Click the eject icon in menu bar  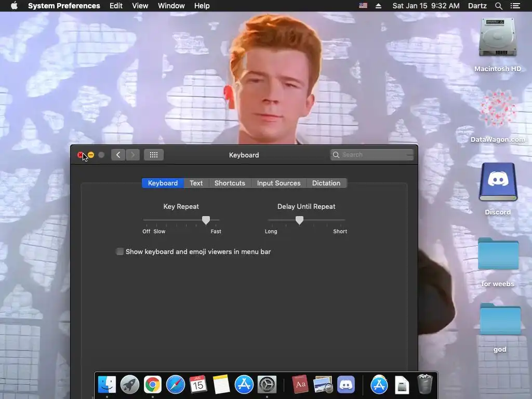click(379, 6)
